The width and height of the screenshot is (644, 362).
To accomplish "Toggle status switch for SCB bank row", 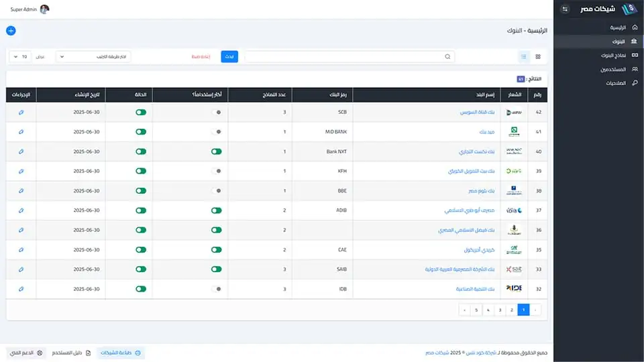I will pos(140,113).
